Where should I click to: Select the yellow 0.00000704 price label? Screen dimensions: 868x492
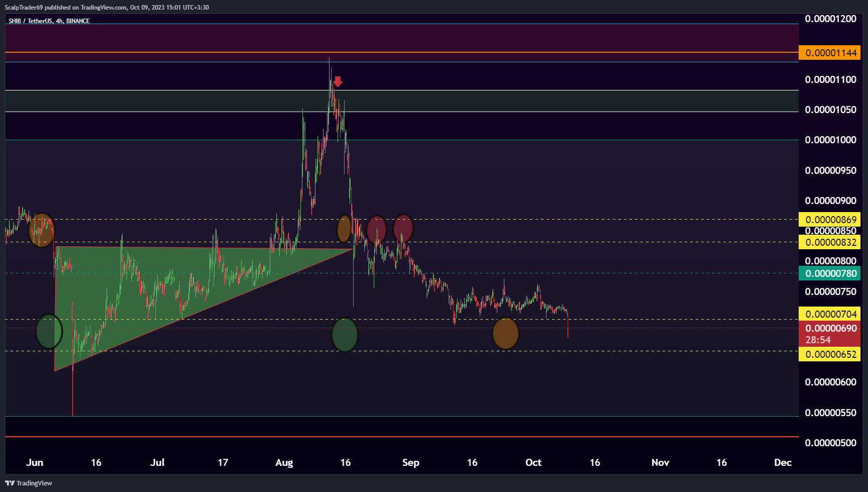tap(829, 314)
